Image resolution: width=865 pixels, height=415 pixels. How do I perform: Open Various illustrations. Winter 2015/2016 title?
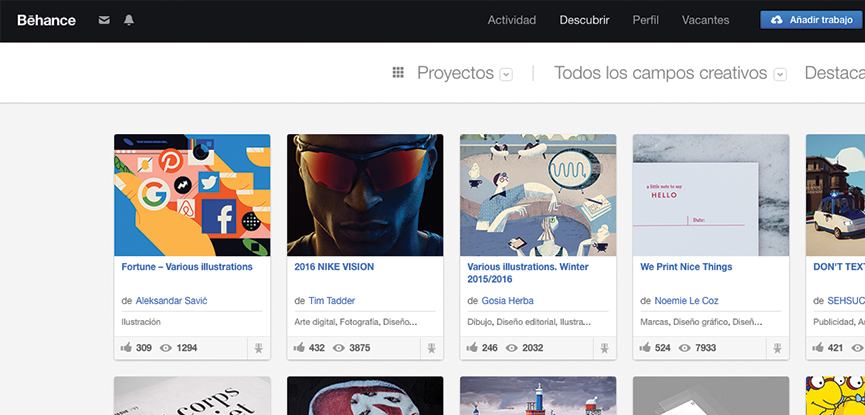pos(528,273)
